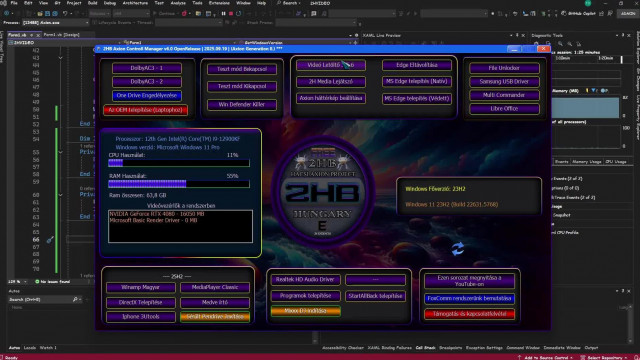Click the File Unlocker button
Image resolution: width=640 pixels, height=360 pixels.
[x=504, y=68]
